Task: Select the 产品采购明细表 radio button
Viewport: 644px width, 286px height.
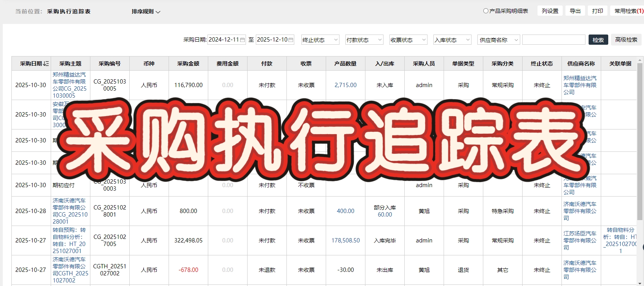Action: [x=486, y=11]
